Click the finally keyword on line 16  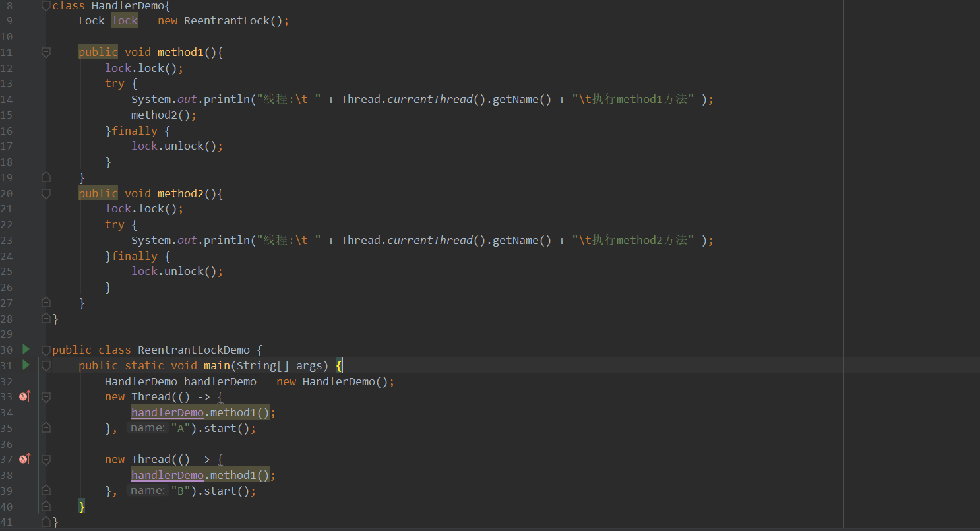tap(135, 131)
